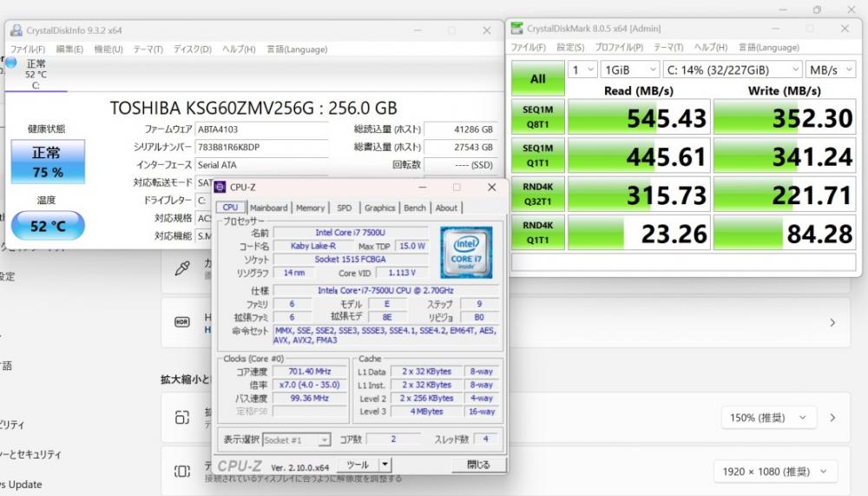Close the CPU-Z window
Viewport: 868px width, 496px height.
coord(491,188)
